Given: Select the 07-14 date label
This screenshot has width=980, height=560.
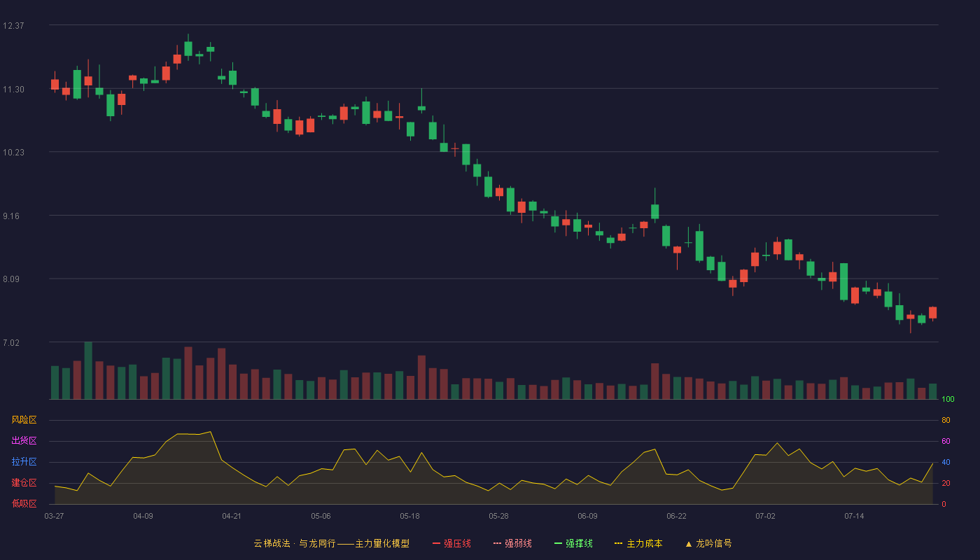Looking at the screenshot, I should (x=854, y=516).
